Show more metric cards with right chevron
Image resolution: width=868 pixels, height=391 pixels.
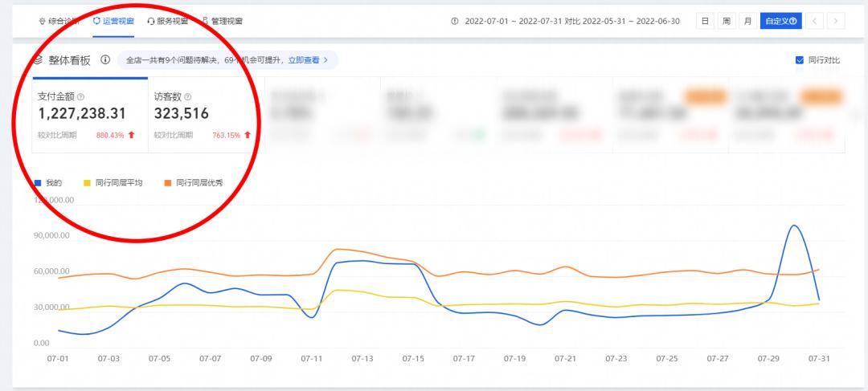pos(857,116)
